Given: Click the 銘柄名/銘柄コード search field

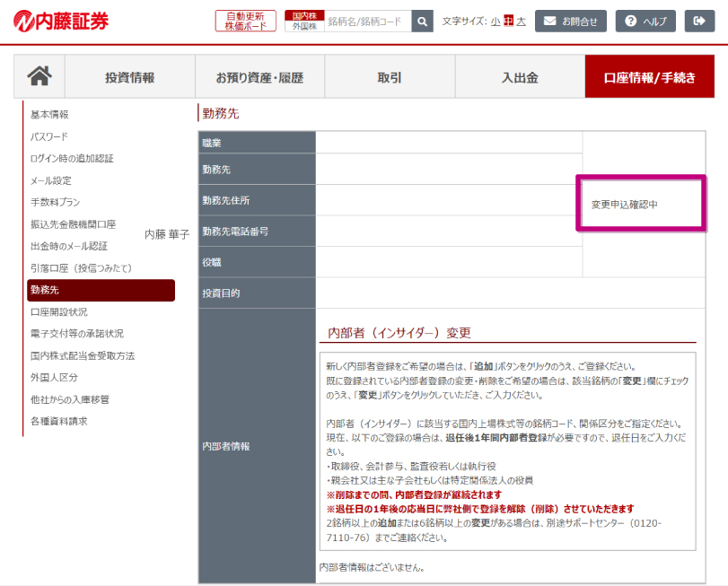Looking at the screenshot, I should (368, 22).
